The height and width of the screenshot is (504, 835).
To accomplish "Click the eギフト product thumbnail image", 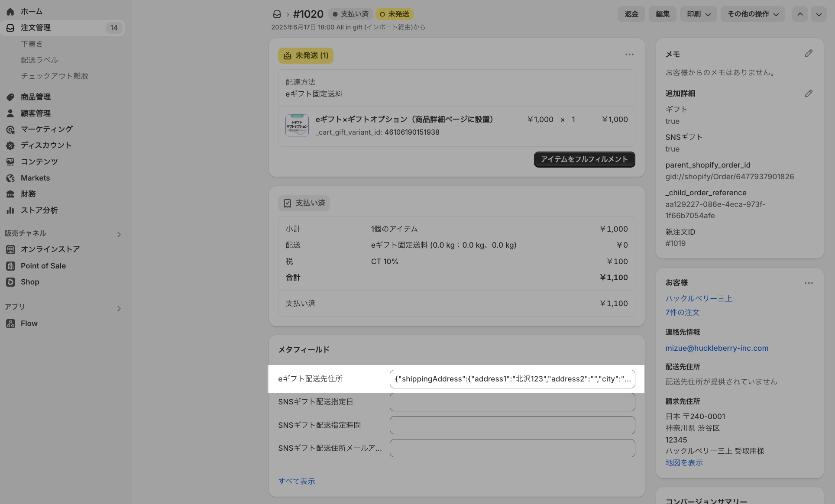I will (x=297, y=126).
